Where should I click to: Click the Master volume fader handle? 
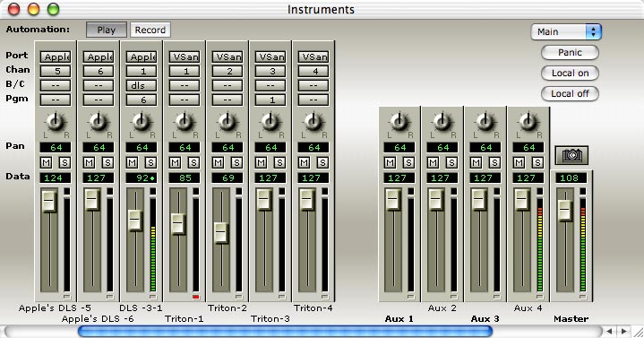tap(565, 210)
